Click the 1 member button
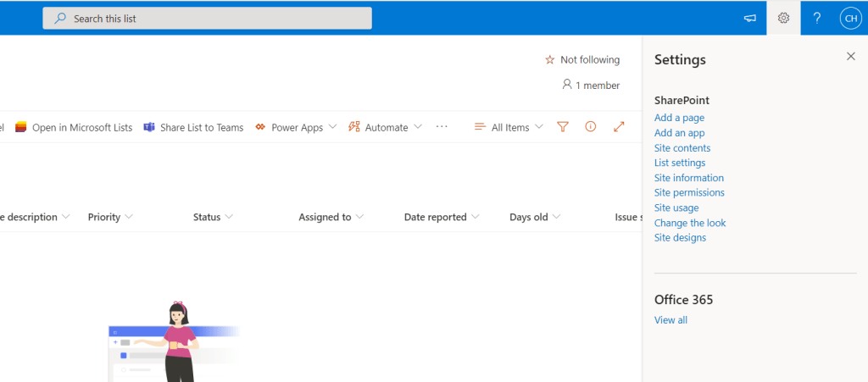This screenshot has width=868, height=382. coord(591,86)
